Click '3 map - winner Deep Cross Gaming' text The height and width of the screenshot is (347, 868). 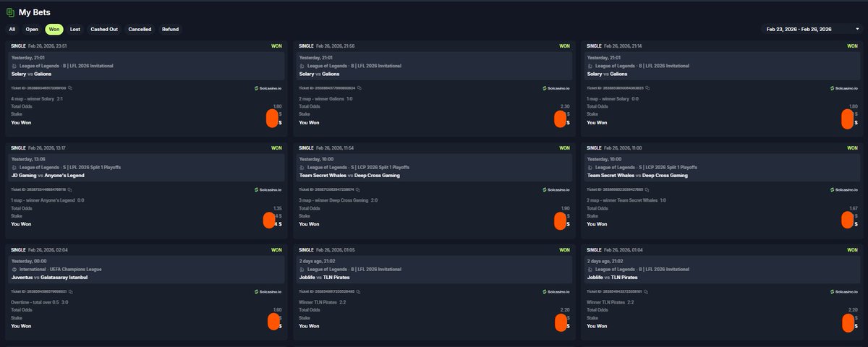(333, 200)
